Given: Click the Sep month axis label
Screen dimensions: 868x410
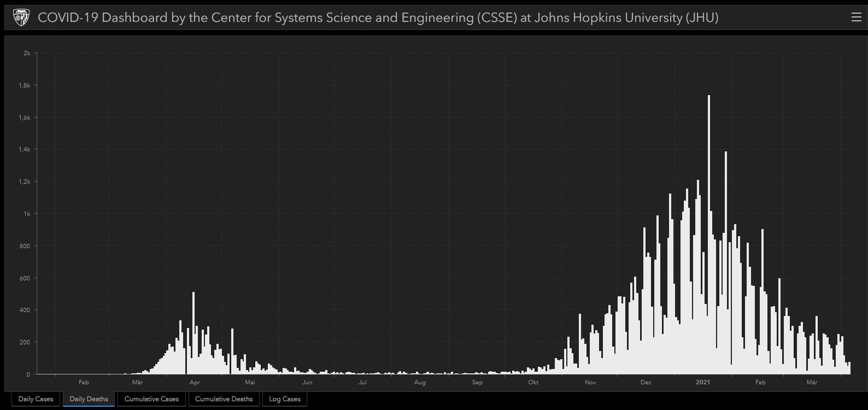Looking at the screenshot, I should [x=477, y=382].
